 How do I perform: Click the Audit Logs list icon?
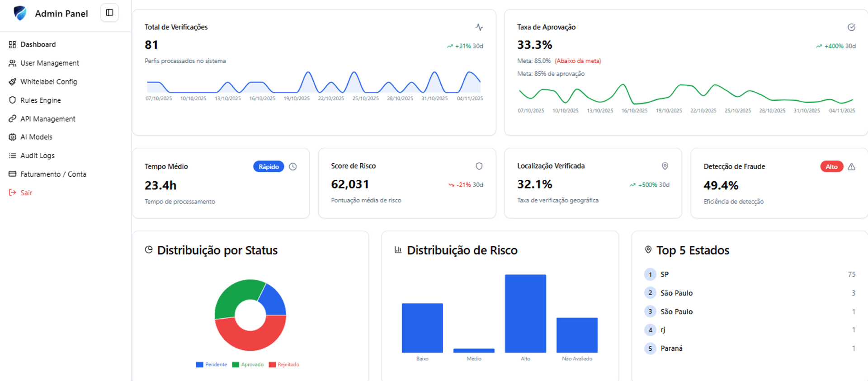[12, 155]
